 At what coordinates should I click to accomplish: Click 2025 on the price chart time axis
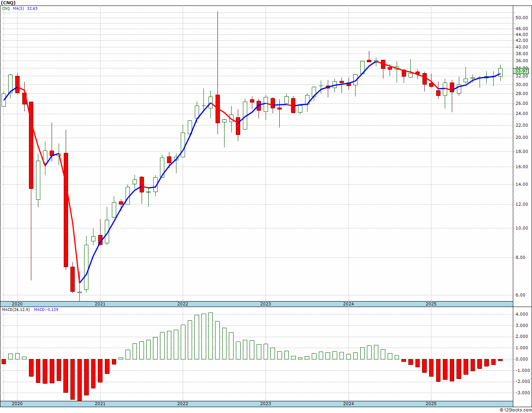(x=431, y=304)
